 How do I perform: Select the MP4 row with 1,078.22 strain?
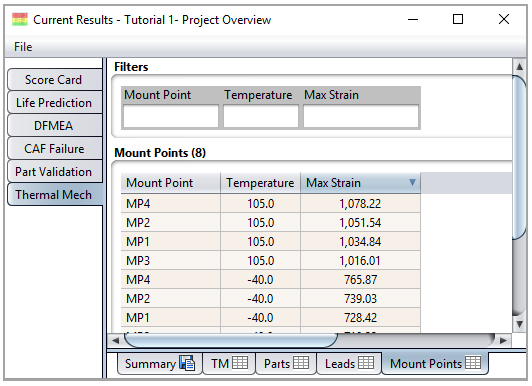point(271,204)
